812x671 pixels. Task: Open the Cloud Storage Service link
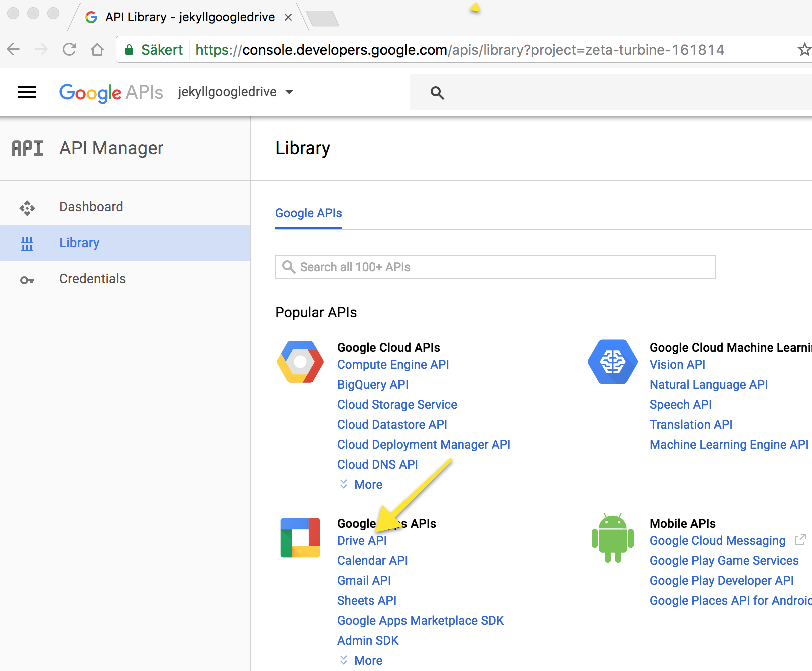[397, 405]
